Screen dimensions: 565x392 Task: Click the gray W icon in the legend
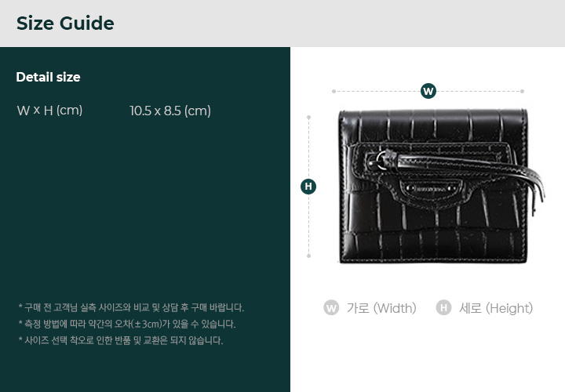pyautogui.click(x=331, y=308)
